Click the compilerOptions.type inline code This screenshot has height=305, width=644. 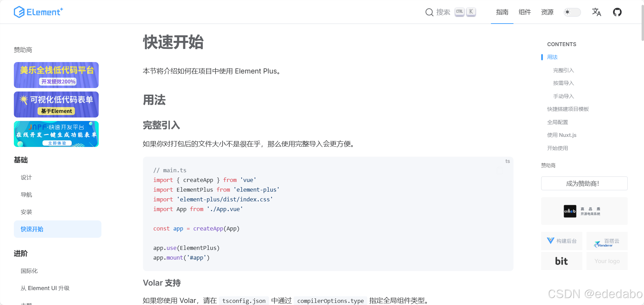330,301
